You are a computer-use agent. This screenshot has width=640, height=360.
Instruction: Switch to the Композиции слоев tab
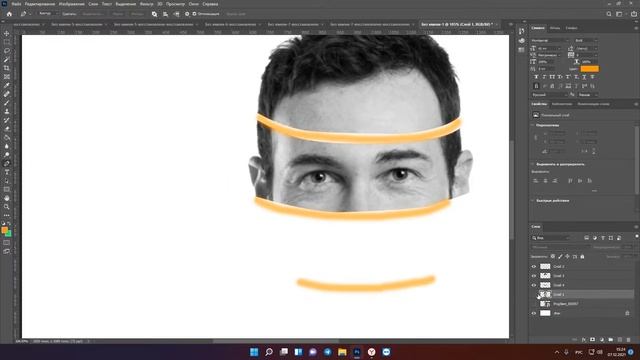[x=593, y=104]
